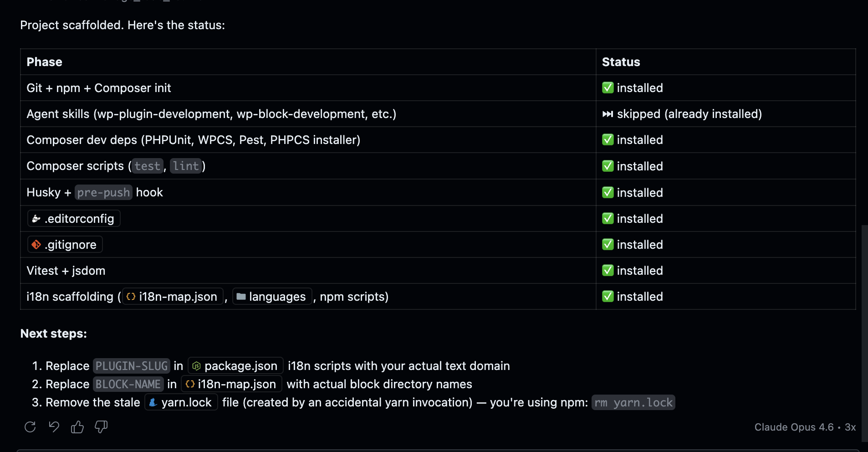868x452 pixels.
Task: Click the BLOCK-NAME code placeholder
Action: coord(128,384)
